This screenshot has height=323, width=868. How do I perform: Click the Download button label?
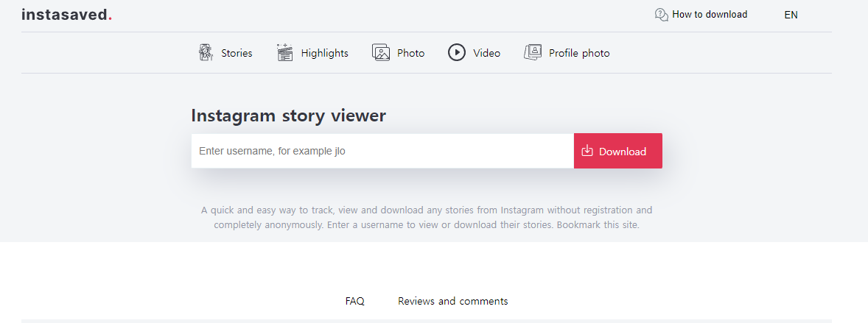622,152
